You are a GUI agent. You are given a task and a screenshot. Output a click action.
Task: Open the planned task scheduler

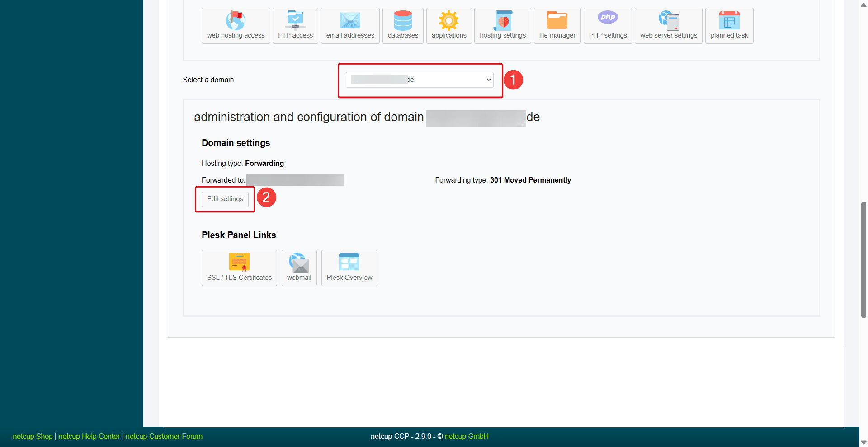pos(729,25)
